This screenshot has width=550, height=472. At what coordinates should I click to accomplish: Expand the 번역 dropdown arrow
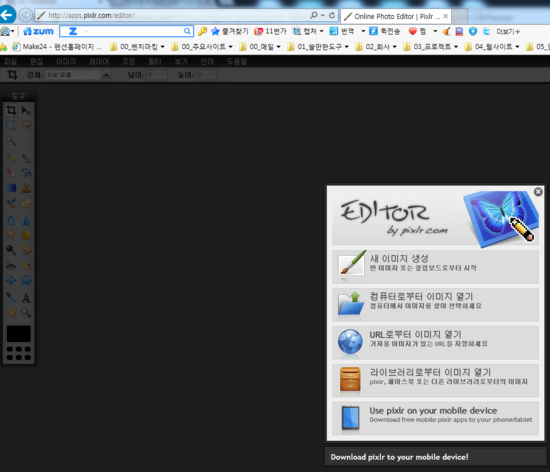click(363, 31)
